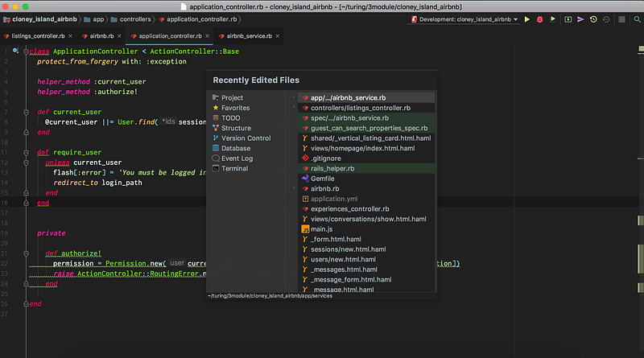Open Version Control tool window entry

click(x=246, y=138)
